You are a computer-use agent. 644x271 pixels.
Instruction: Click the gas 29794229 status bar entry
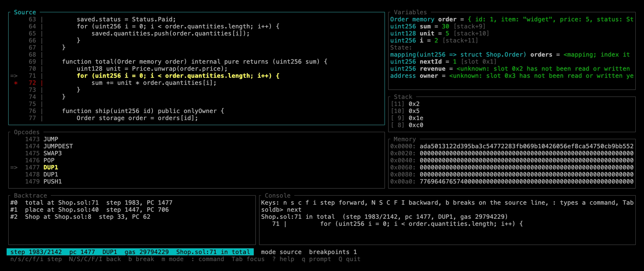click(147, 252)
